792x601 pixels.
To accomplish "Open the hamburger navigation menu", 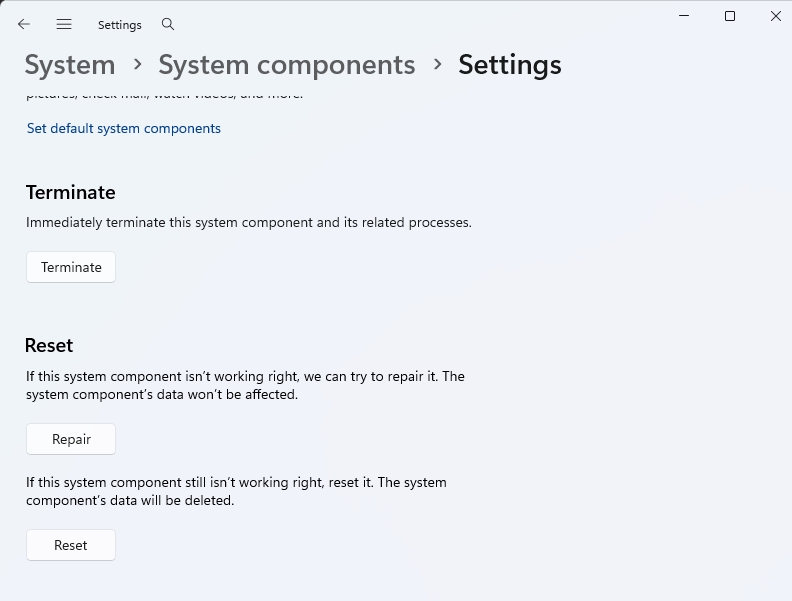I will click(x=64, y=24).
